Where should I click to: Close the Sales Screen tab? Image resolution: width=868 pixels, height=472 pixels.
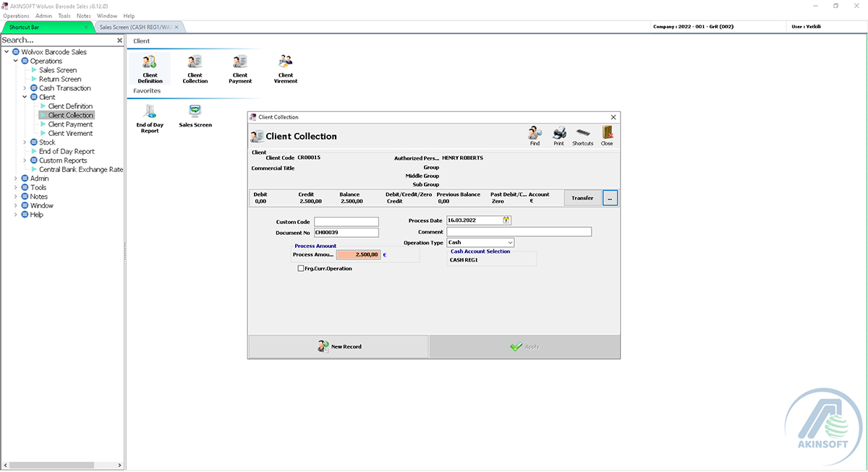176,27
